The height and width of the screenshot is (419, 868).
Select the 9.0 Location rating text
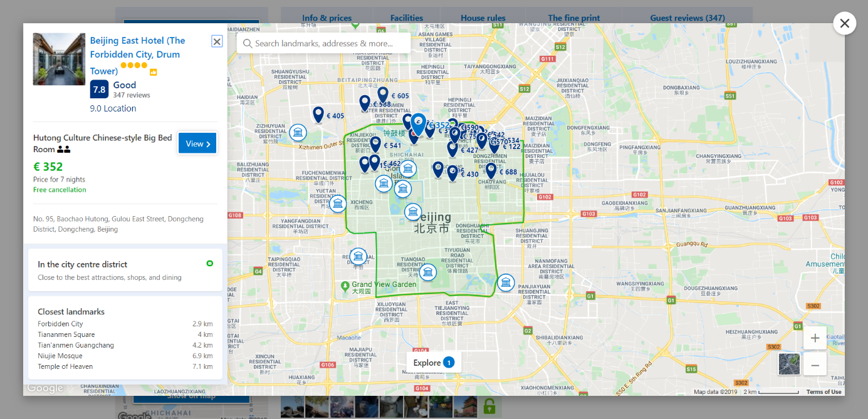click(113, 108)
